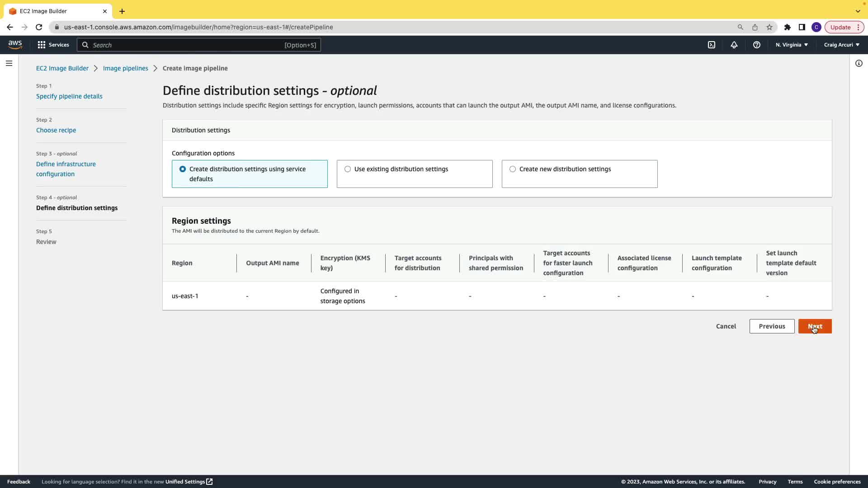Open the AWS support help icon
The width and height of the screenshot is (868, 488).
tap(757, 45)
